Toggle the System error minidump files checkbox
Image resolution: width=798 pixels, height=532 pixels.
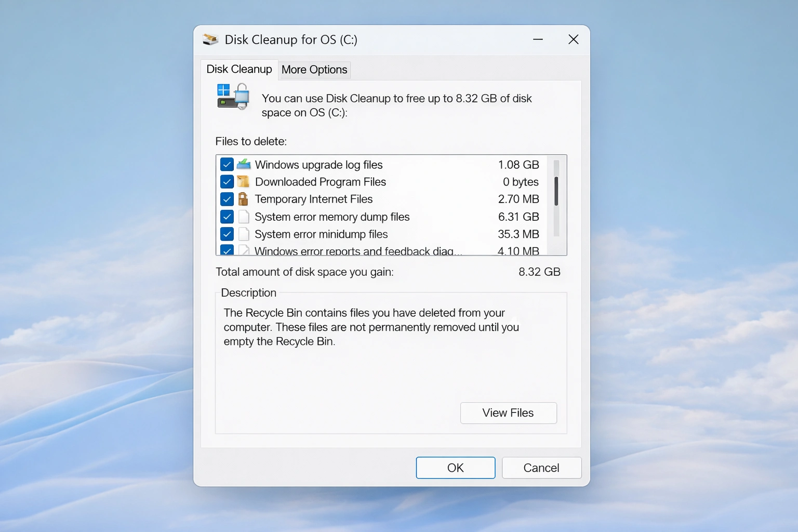point(227,234)
